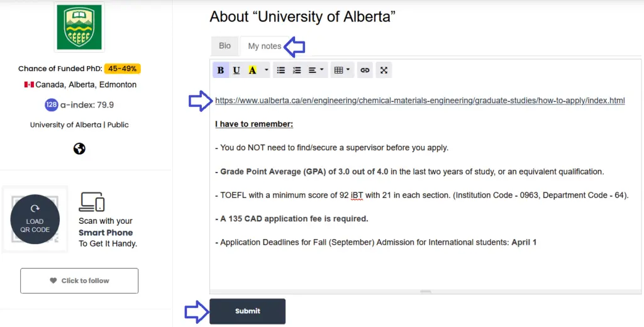The width and height of the screenshot is (644, 327).
Task: Apply yellow highlight text color
Action: [x=252, y=70]
